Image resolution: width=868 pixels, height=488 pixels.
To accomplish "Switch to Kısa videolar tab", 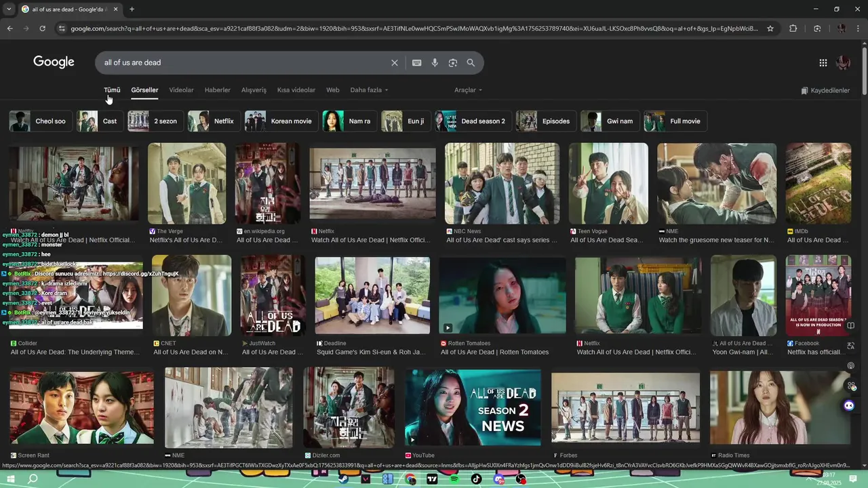I will (x=296, y=90).
